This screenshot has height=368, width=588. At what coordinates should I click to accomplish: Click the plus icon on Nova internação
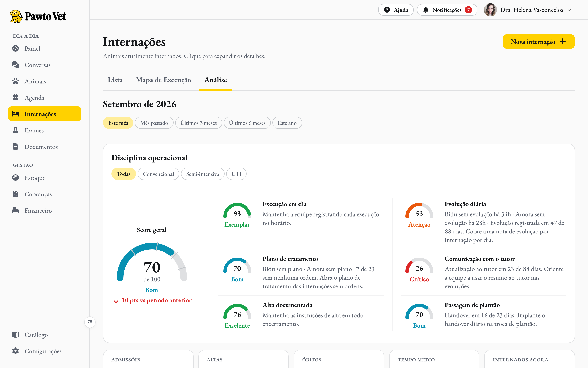563,42
